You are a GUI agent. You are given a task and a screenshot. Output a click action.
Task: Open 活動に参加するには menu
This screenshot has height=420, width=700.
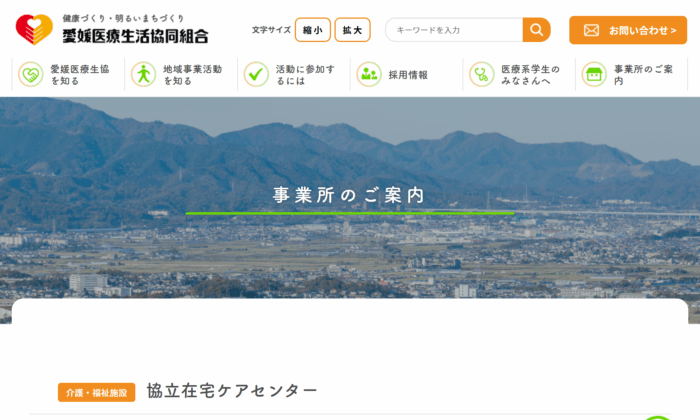point(294,75)
